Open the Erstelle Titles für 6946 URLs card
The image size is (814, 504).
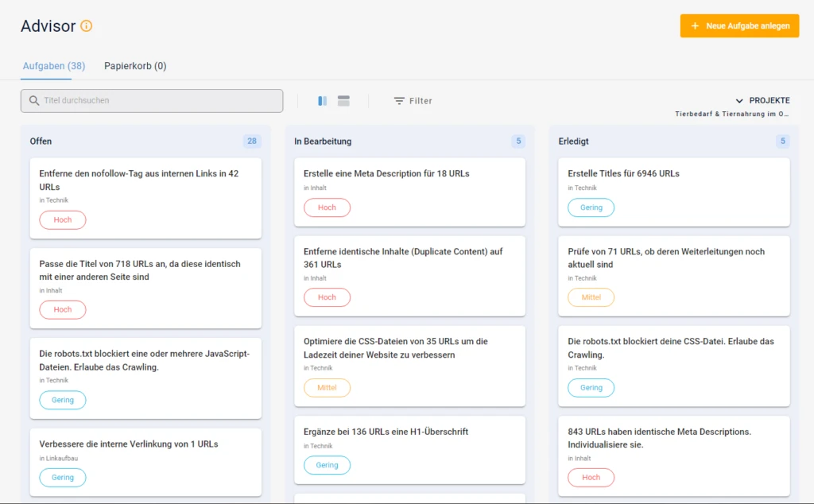tap(623, 173)
